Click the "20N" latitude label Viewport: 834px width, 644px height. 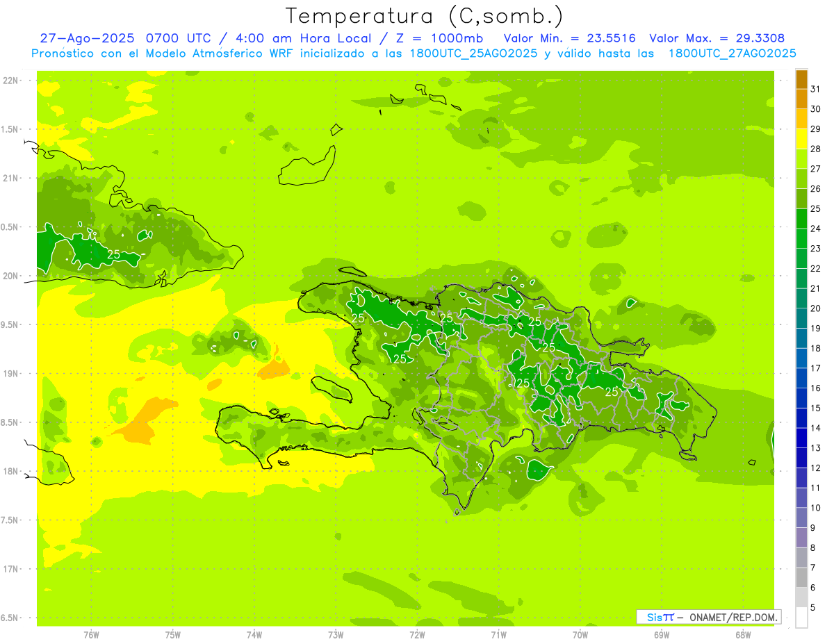tap(11, 276)
